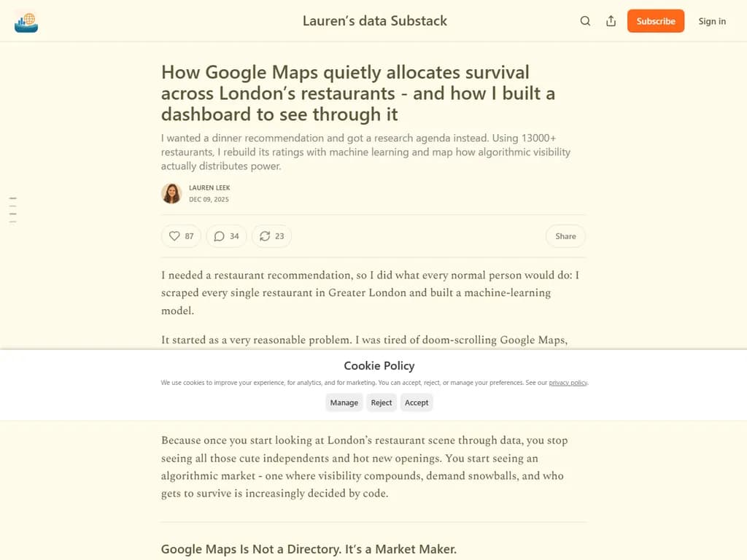This screenshot has width=747, height=560.
Task: Click the publication logo icon
Action: tap(26, 21)
